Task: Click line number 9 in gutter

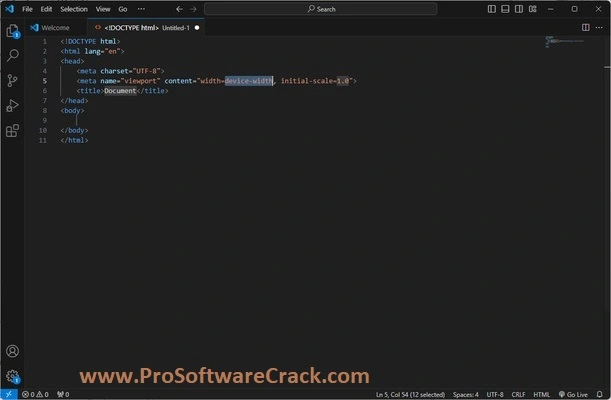Action: [44, 120]
